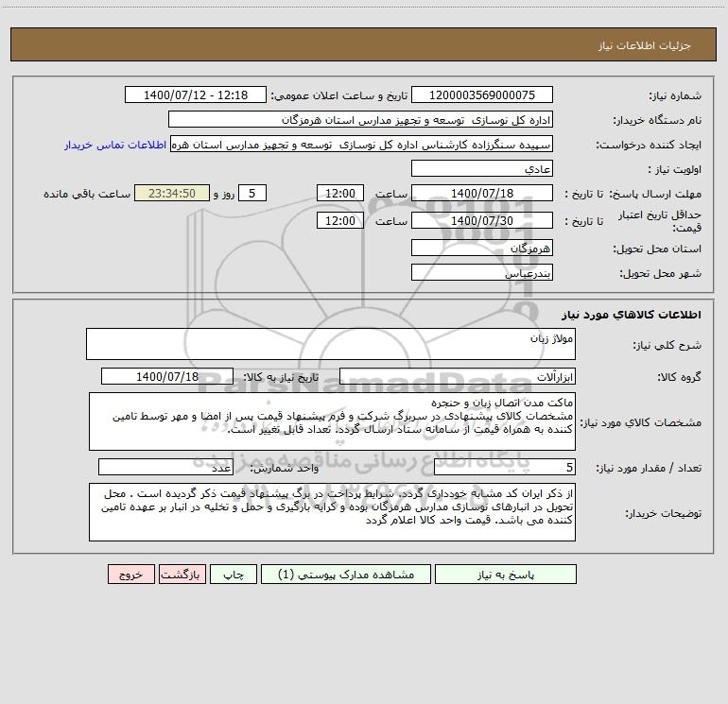Click the چاپ print button
Image resolution: width=728 pixels, height=704 pixels.
coord(234,575)
